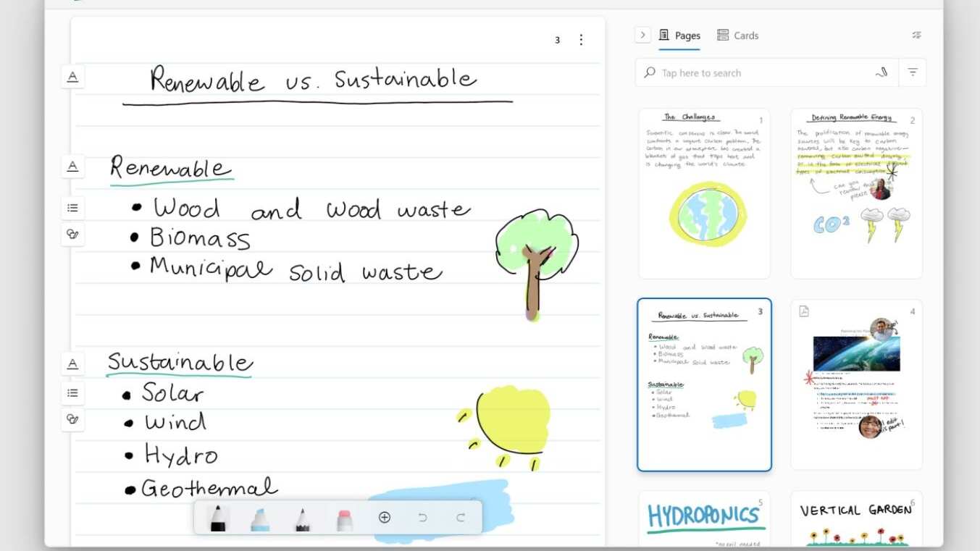980x551 pixels.
Task: Switch to the Cards tab
Action: tap(737, 35)
